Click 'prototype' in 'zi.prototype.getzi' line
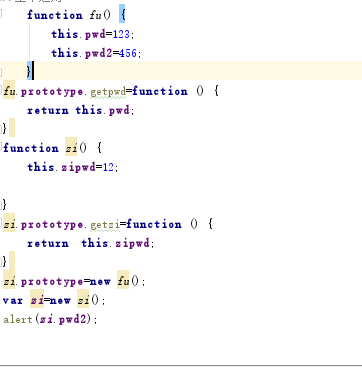The height and width of the screenshot is (367, 362). point(52,225)
